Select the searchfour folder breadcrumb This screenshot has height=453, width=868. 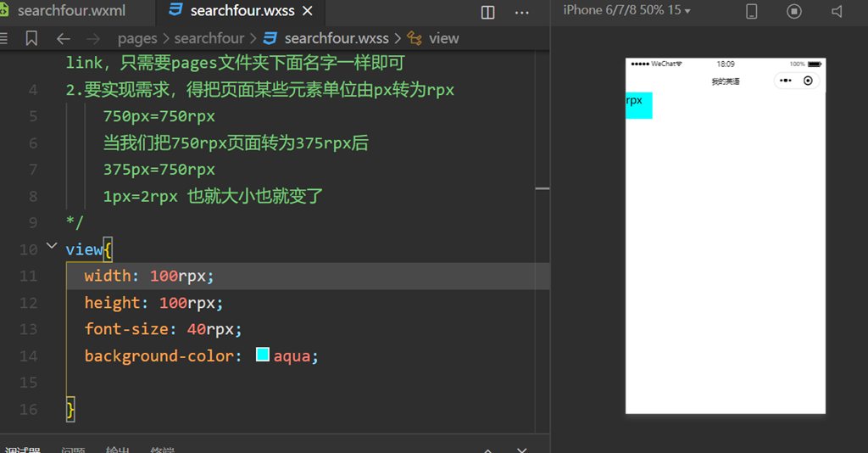pyautogui.click(x=209, y=38)
